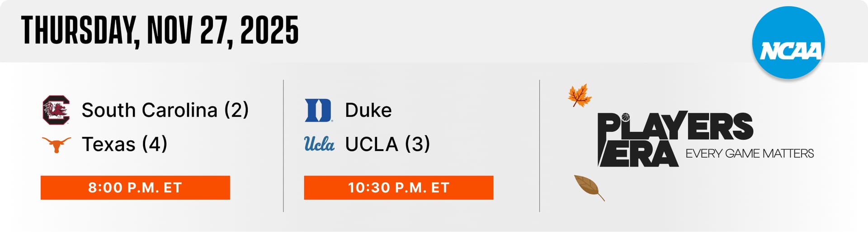This screenshot has height=232, width=868.
Task: Select the 8:00 P.M. ET game time
Action: (135, 188)
